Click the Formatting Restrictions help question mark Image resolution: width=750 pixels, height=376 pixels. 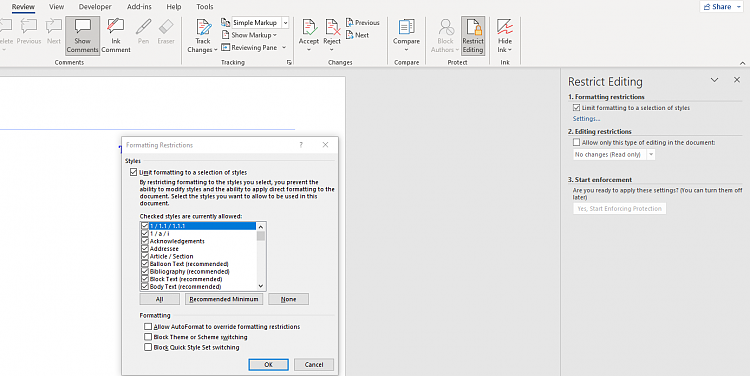(x=301, y=144)
